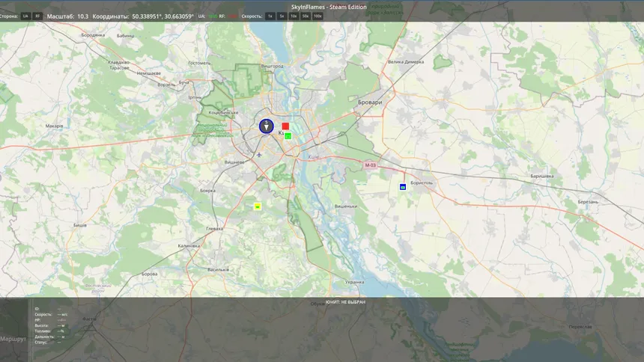This screenshot has width=644, height=362.
Task: Click the Бишів village label
Action: tap(80, 225)
